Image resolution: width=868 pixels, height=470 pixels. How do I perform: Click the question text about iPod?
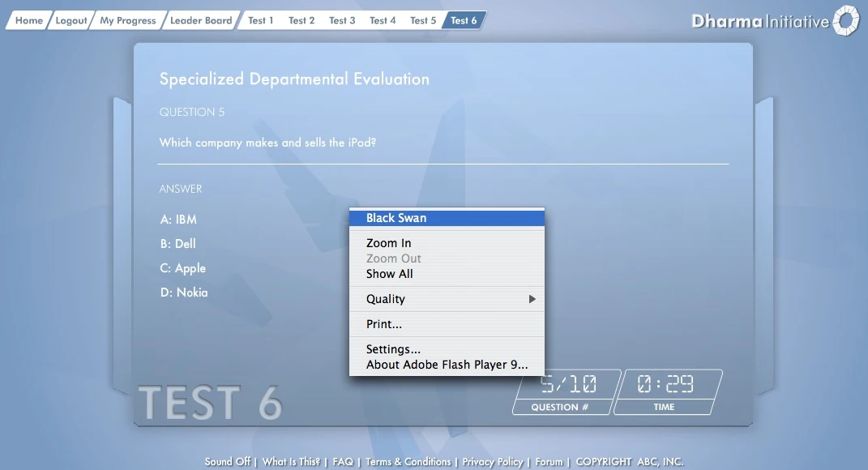click(267, 143)
